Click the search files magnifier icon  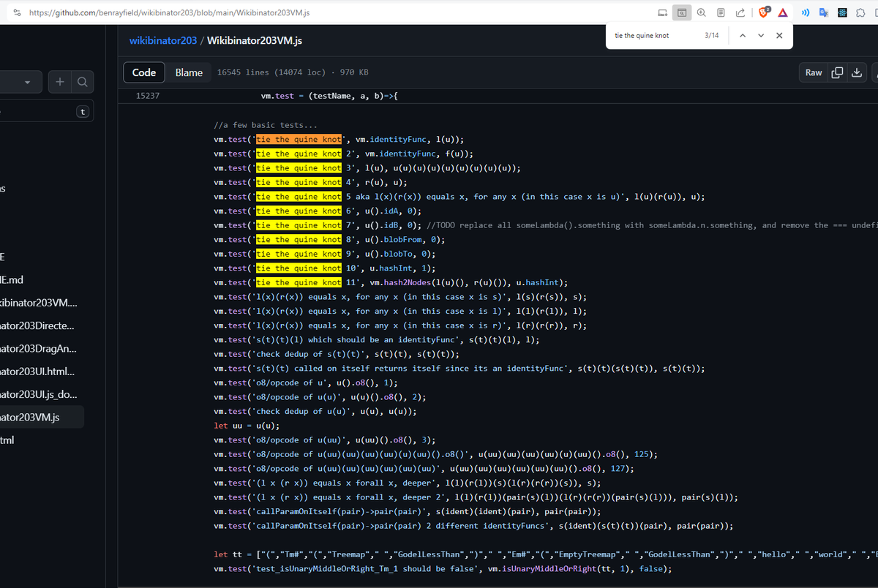click(x=83, y=82)
